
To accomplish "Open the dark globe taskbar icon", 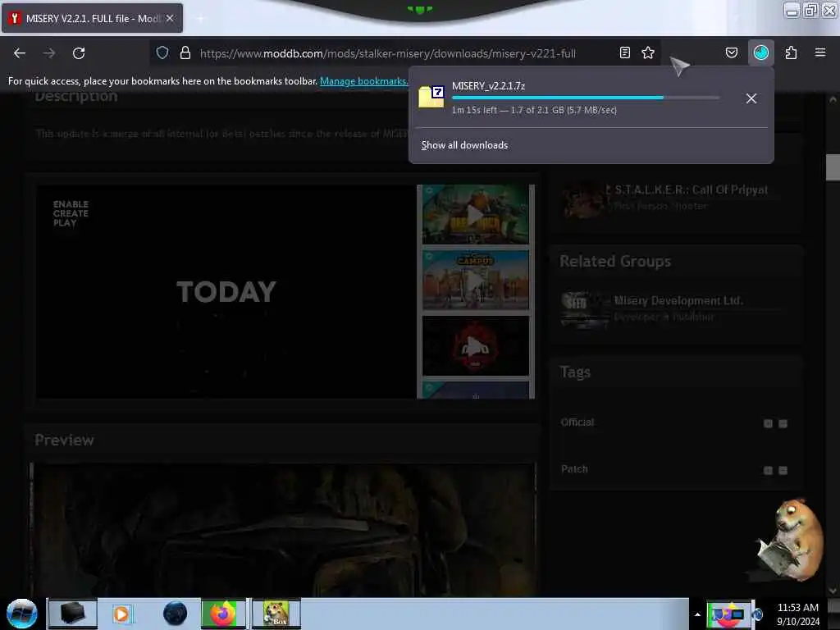I will 175,614.
